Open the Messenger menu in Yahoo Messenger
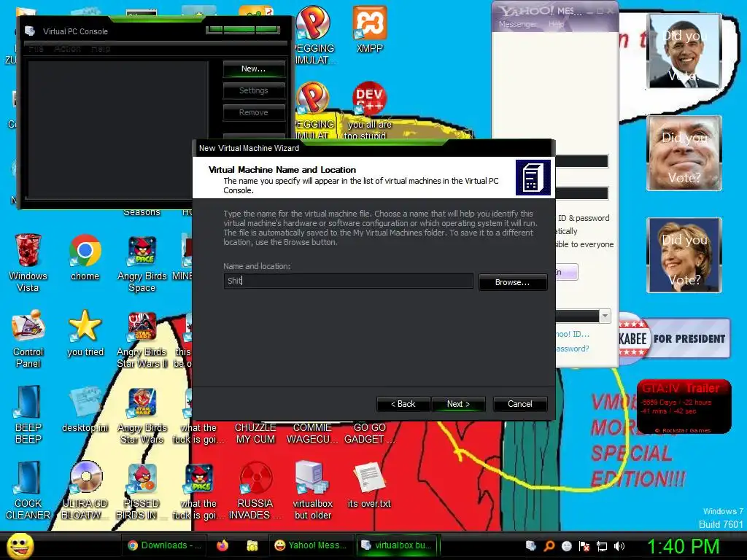The image size is (747, 560). pyautogui.click(x=517, y=24)
